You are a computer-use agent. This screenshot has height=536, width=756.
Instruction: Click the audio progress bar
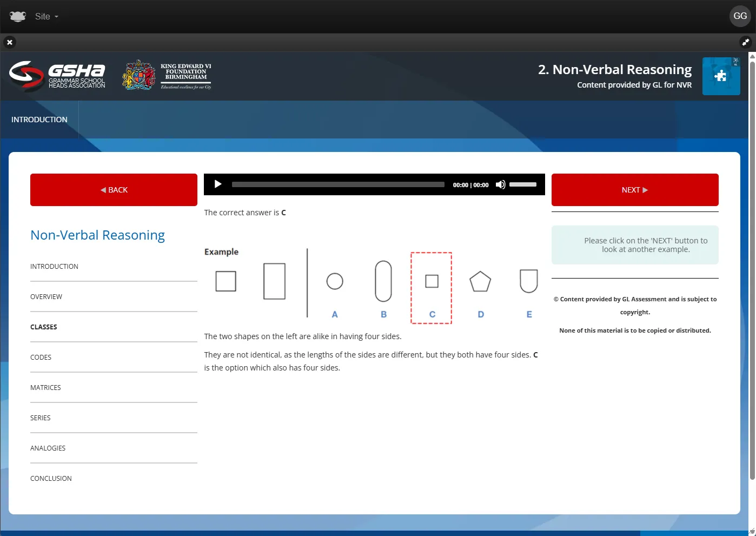pyautogui.click(x=338, y=184)
